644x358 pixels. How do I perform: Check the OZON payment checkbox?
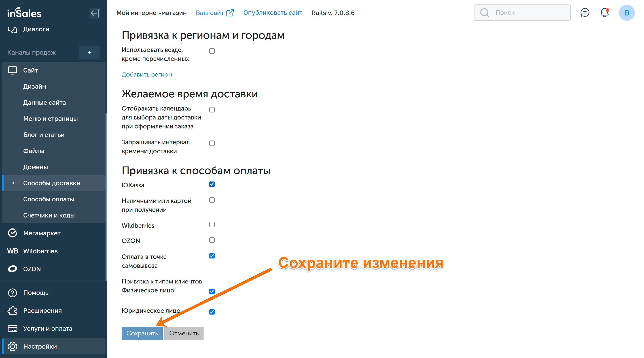tap(212, 240)
